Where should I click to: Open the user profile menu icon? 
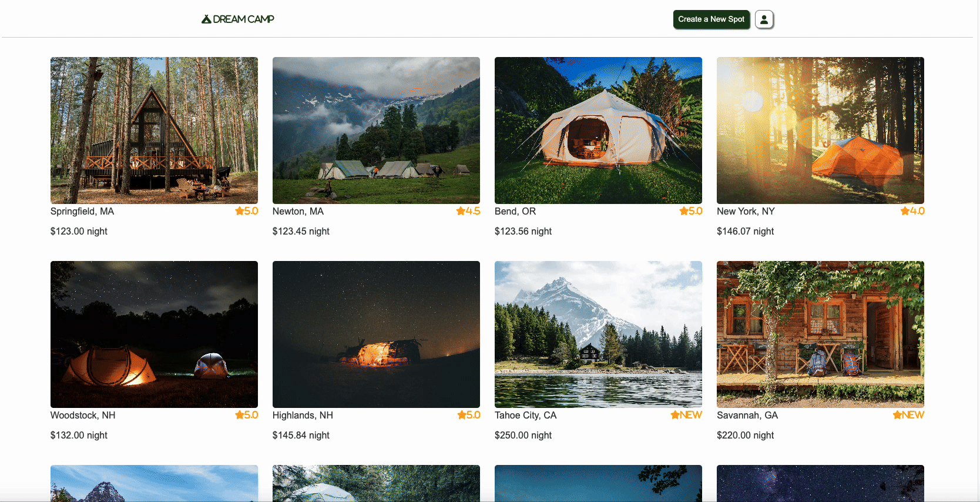[x=764, y=19]
